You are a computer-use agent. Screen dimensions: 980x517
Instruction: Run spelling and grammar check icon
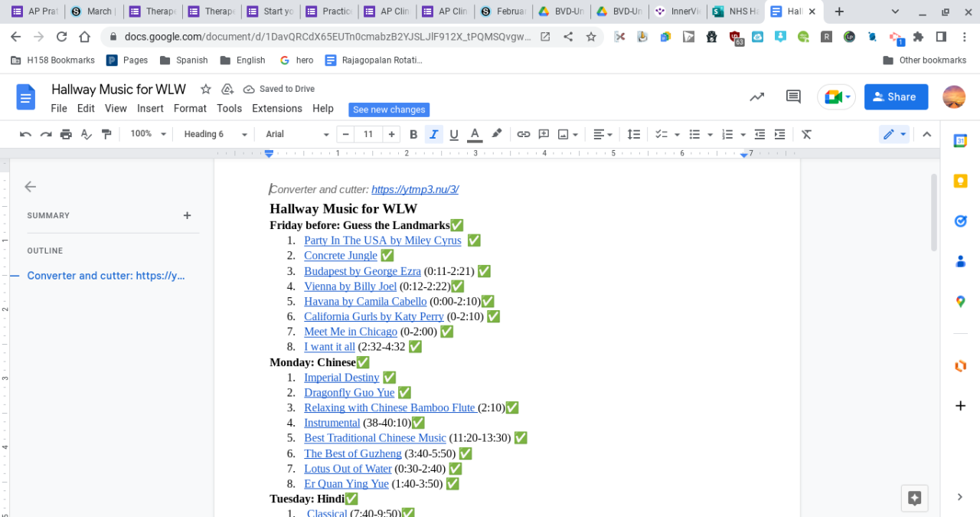click(x=87, y=134)
